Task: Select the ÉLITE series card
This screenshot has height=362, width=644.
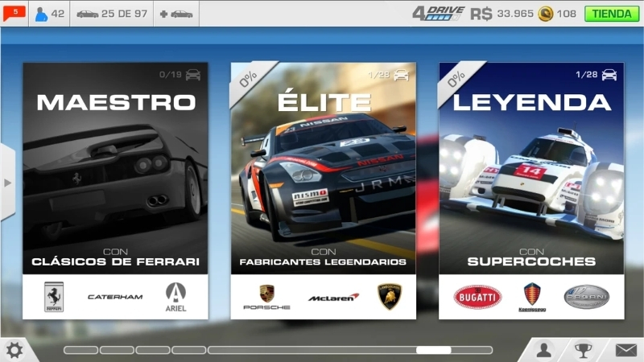Action: (324, 191)
